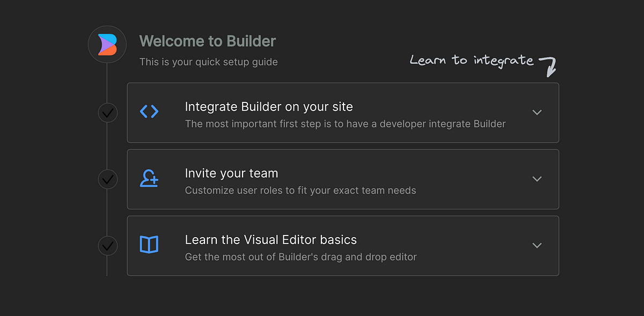The height and width of the screenshot is (316, 644).
Task: Click the Builder logo icon
Action: tap(107, 45)
